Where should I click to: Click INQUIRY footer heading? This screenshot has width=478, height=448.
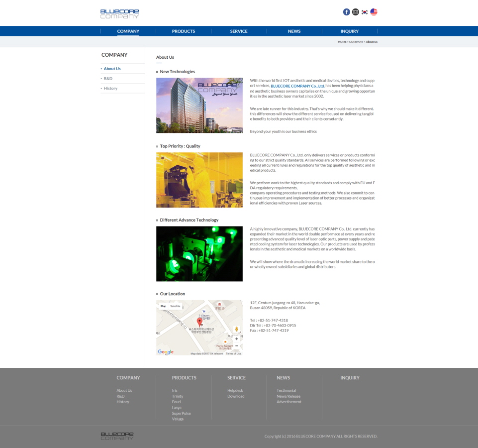pos(350,377)
